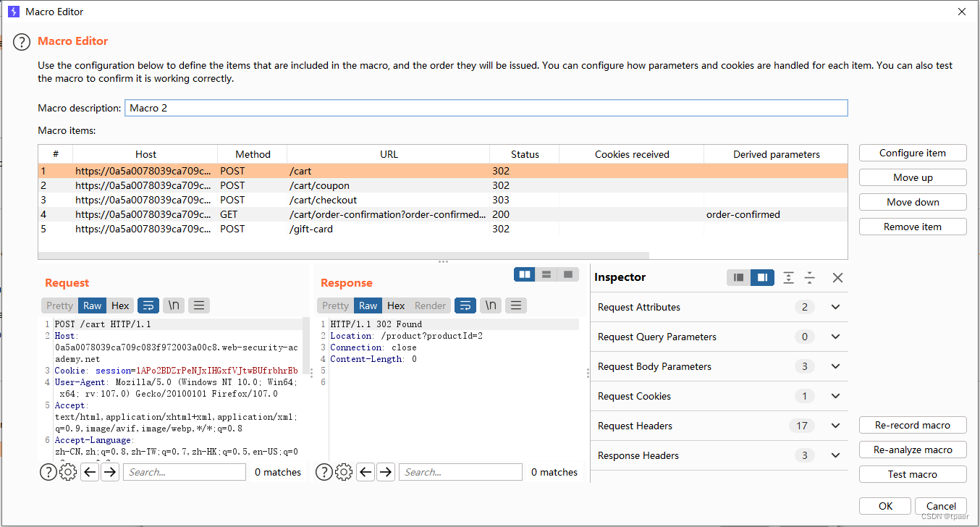
Task: Open the Macro Editor help icon
Action: click(x=22, y=42)
